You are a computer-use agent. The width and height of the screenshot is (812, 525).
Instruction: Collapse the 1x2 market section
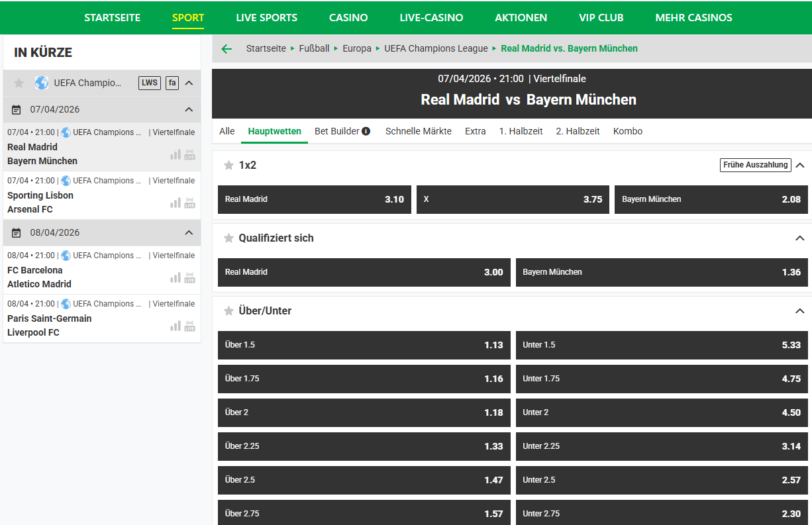pyautogui.click(x=800, y=166)
